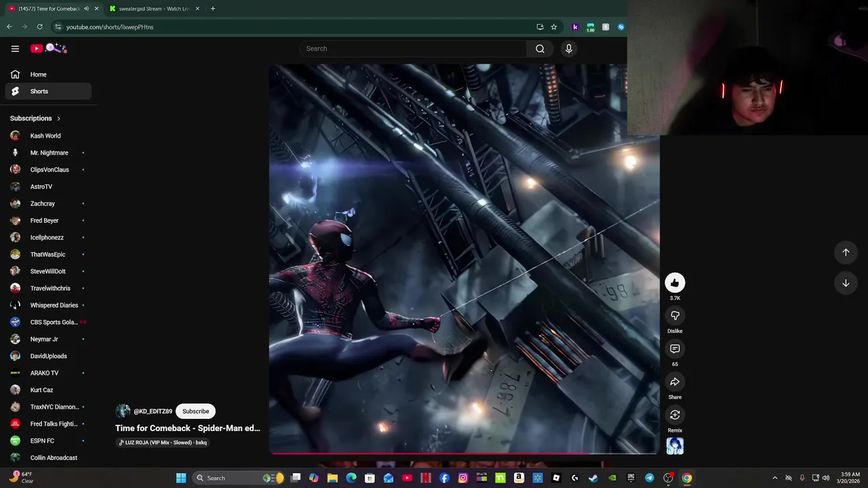Click the install app icon in address bar
868x488 pixels.
pos(540,27)
